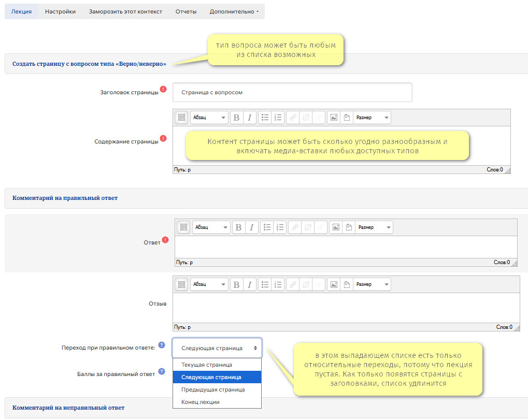Open the 'Размер' font size dropdown in the 'Ответ' editor

coord(374,227)
